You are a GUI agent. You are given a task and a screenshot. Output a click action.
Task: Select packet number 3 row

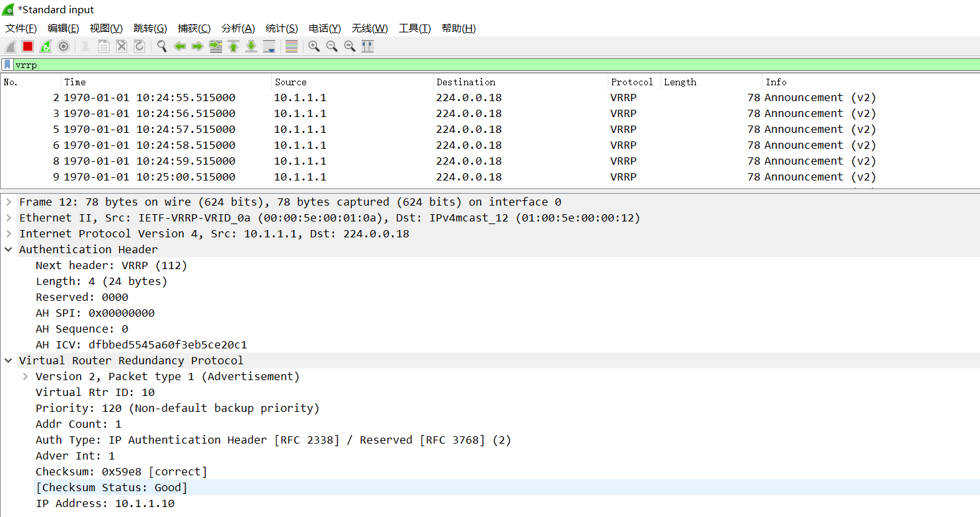(x=490, y=113)
